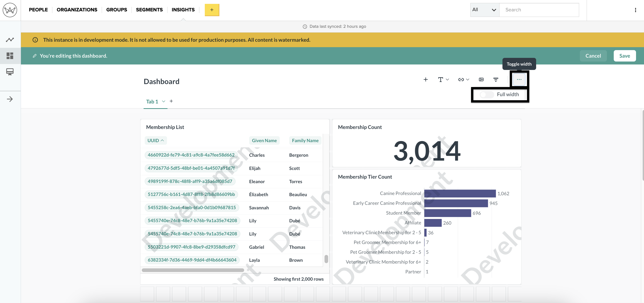
Task: Click the Bergeron family name cell
Action: coord(299,155)
